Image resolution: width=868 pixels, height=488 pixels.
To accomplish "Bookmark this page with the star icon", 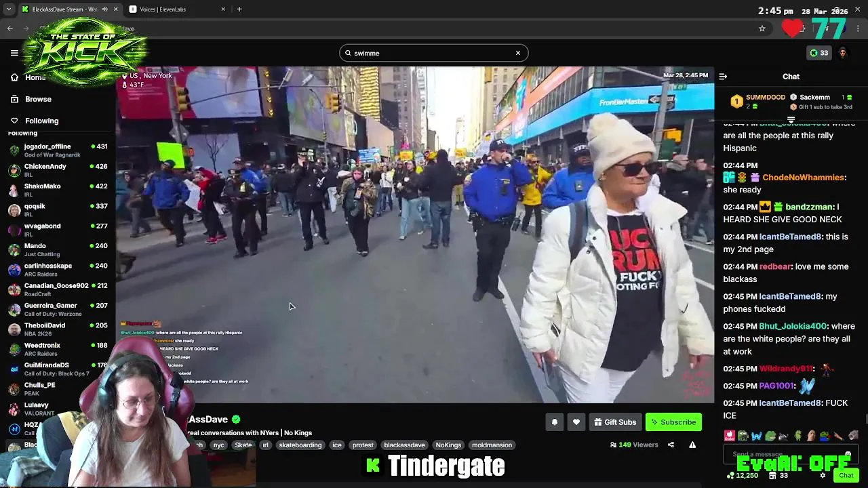I will pyautogui.click(x=762, y=28).
